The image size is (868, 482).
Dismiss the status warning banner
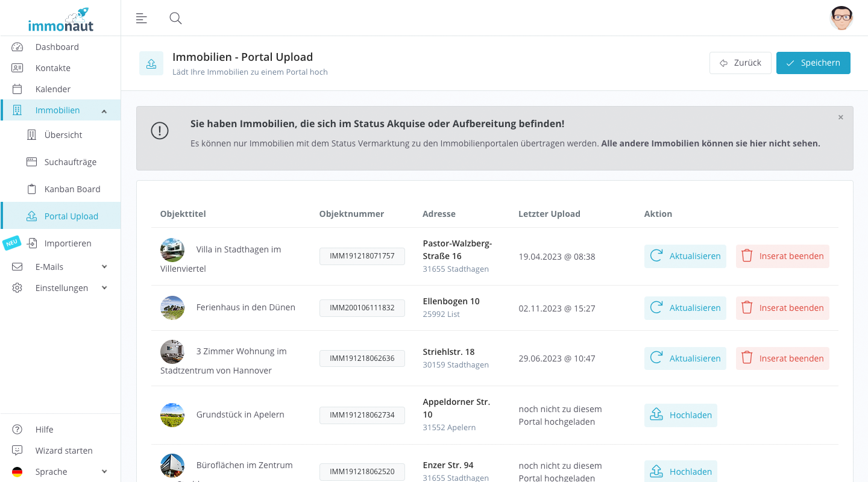point(840,117)
